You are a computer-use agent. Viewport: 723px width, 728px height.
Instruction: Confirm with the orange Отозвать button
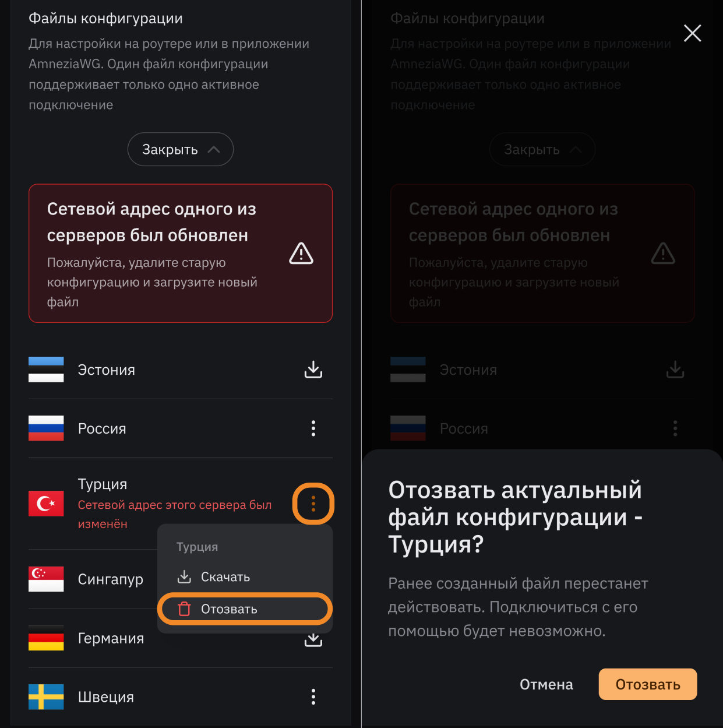(x=648, y=684)
